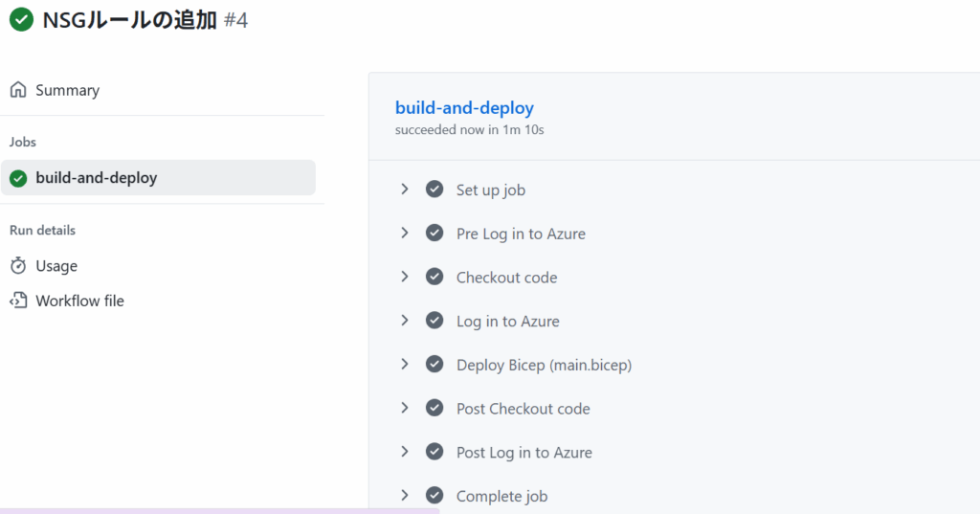The image size is (980, 514).
Task: Expand the Set up job step
Action: 405,190
